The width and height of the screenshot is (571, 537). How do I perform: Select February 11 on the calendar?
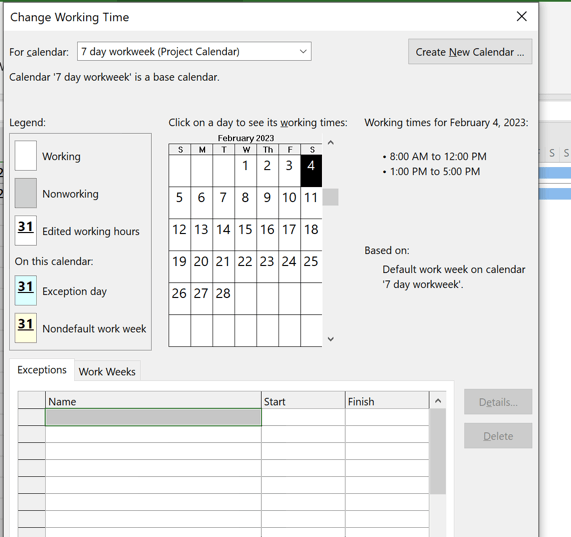click(311, 202)
